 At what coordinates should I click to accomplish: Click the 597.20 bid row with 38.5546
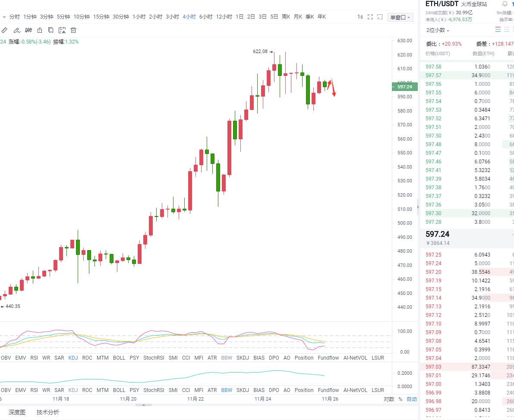467,272
